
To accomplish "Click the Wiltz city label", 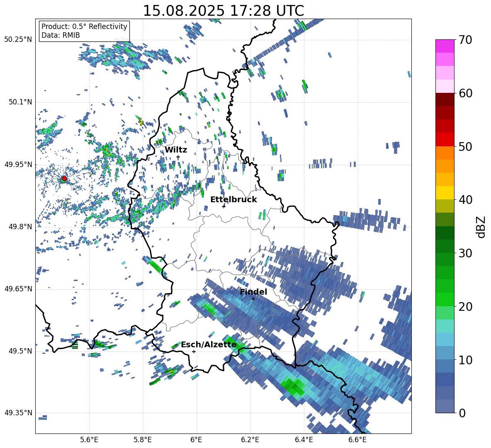I will click(176, 150).
